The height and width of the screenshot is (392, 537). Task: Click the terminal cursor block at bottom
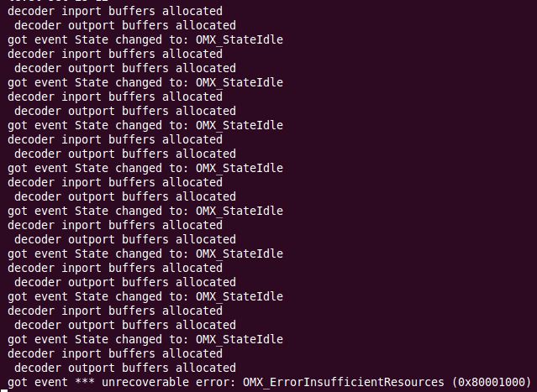click(x=3, y=390)
